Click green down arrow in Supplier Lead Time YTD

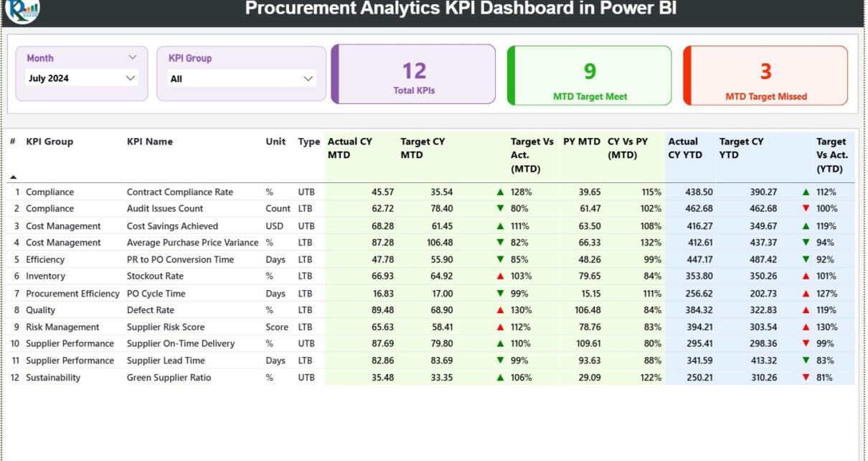tap(806, 360)
